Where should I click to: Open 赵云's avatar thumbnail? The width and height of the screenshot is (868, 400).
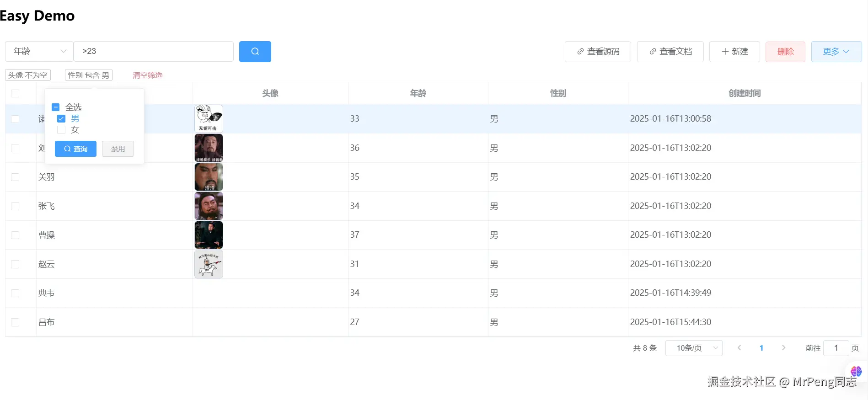[x=209, y=264]
